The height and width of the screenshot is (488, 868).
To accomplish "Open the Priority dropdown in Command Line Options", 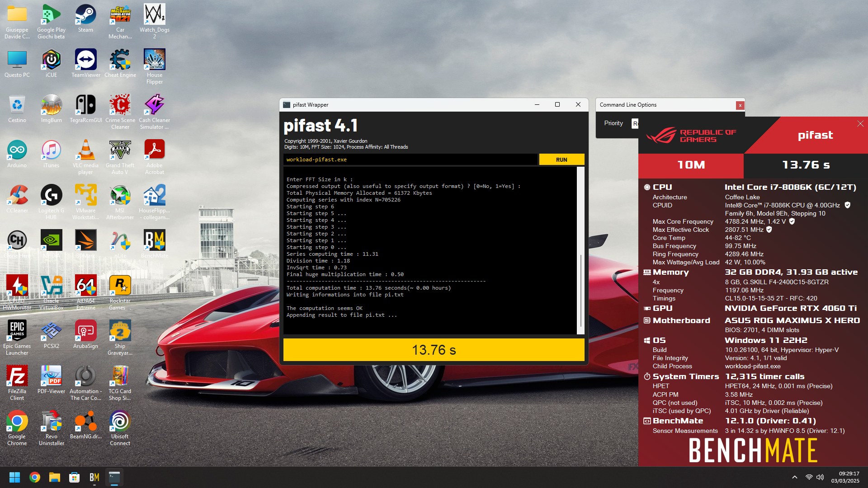I will pos(635,123).
